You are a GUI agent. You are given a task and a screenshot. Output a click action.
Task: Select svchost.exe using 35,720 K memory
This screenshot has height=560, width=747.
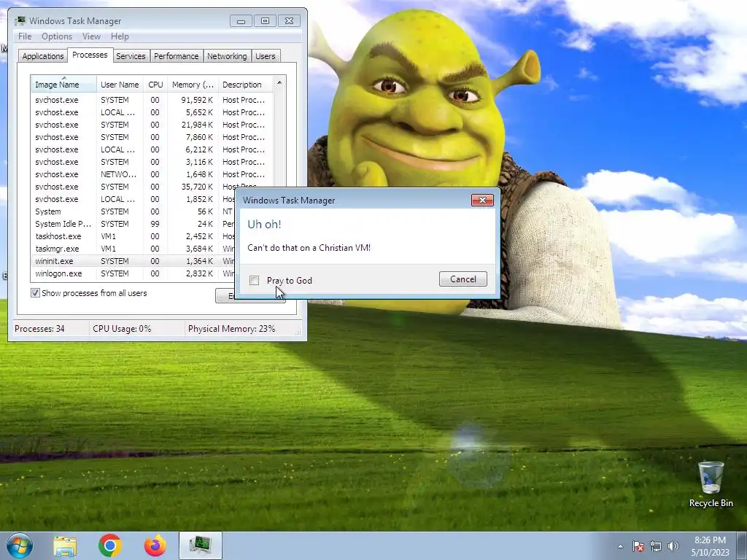pos(152,187)
